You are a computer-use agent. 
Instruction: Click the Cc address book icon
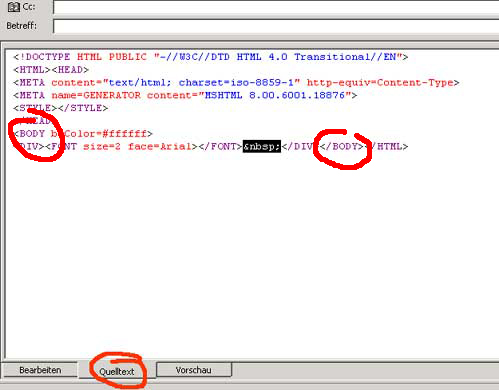pyautogui.click(x=14, y=7)
